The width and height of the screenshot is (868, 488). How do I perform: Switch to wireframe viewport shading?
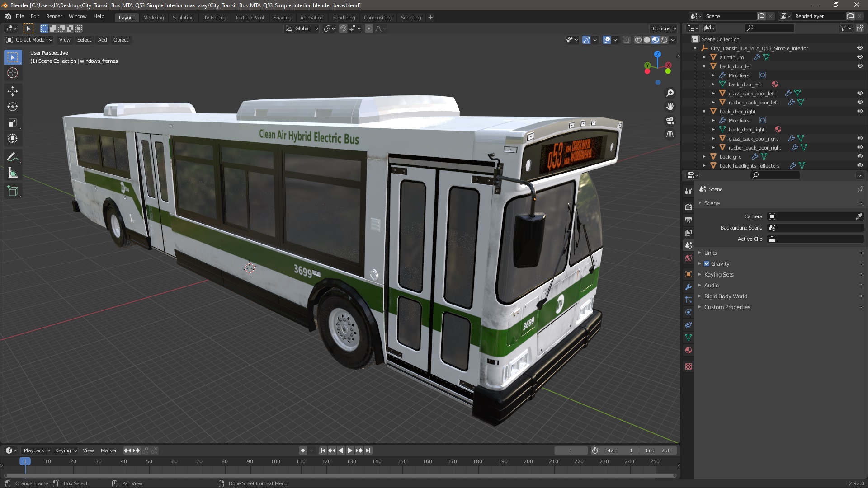(638, 40)
